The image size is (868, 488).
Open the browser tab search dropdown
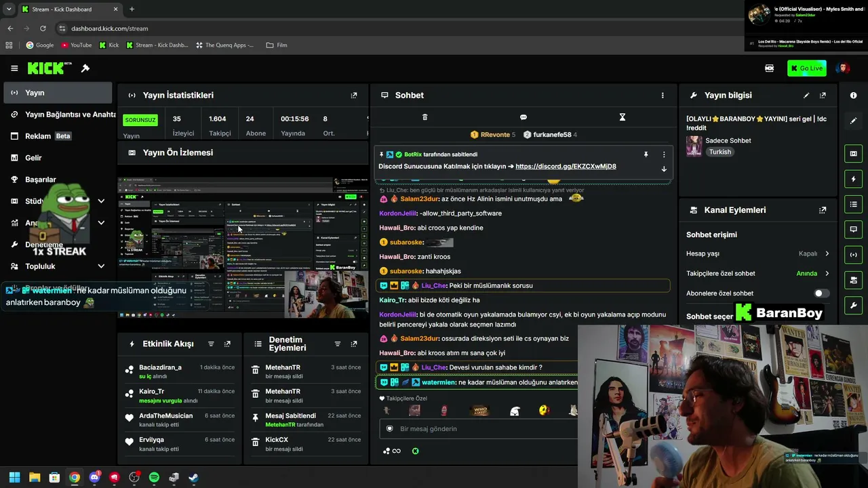pos(10,9)
